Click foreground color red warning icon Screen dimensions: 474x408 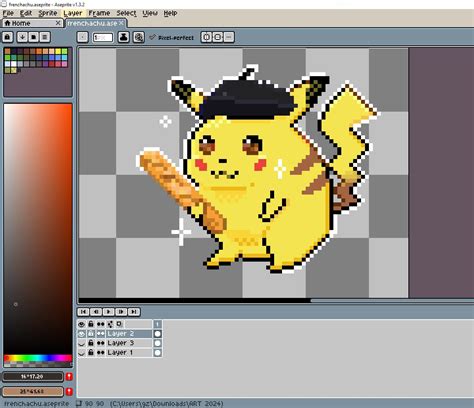tap(69, 377)
